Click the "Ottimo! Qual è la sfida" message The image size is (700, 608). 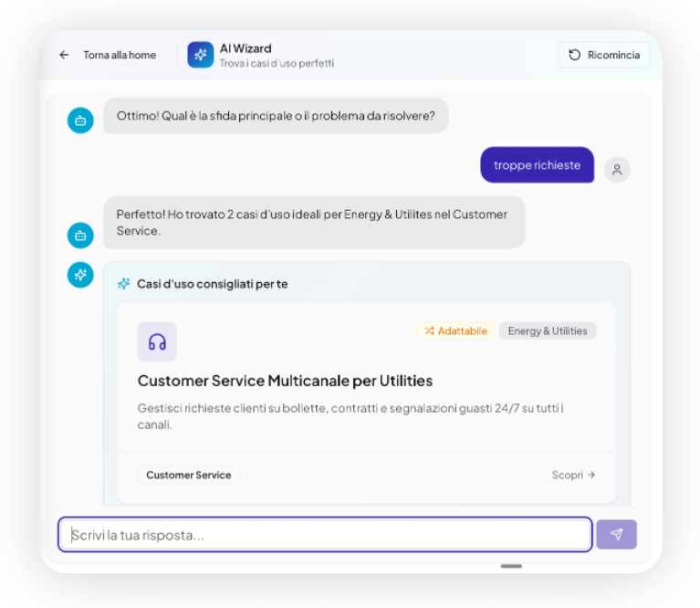pos(276,116)
